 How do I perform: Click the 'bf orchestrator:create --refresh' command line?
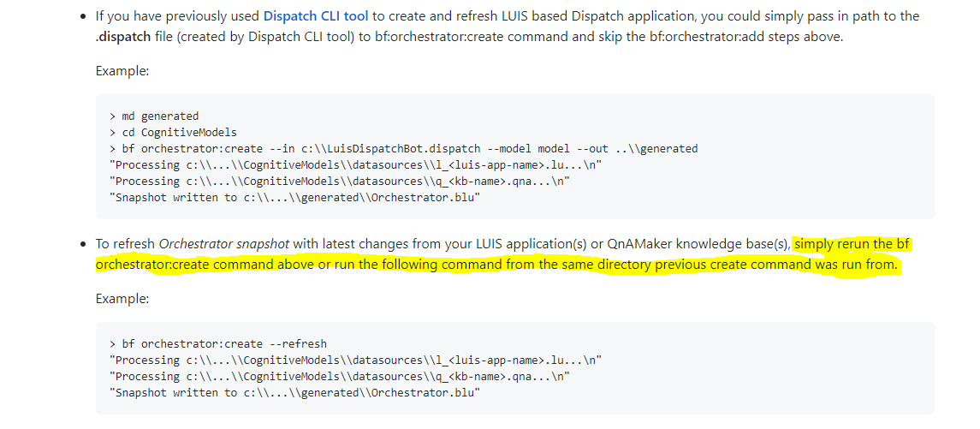pyautogui.click(x=217, y=344)
